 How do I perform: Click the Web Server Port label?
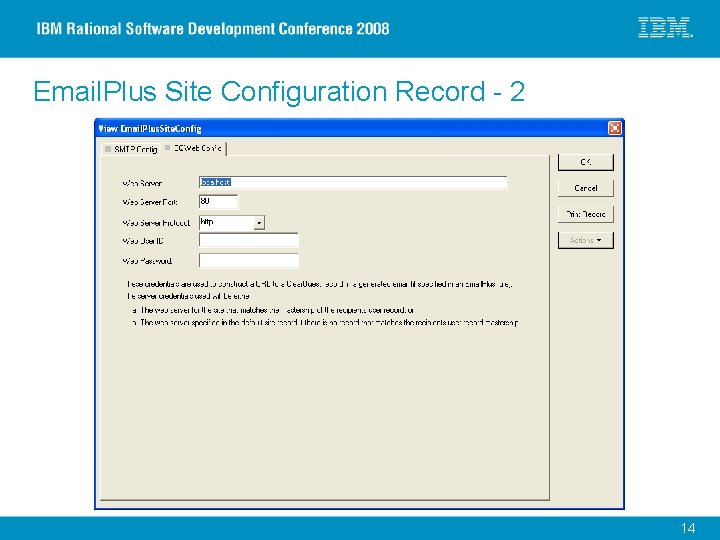(x=150, y=202)
